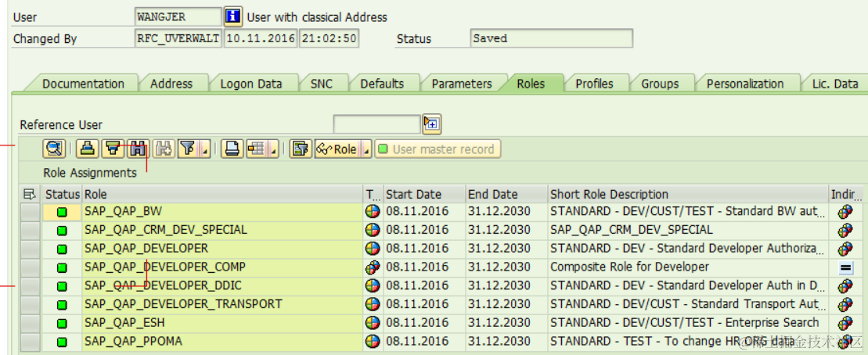Screen dimensions: 868x355
Task: Click green status icon of SAP_QAP_DEVELOPER_DDIC
Action: click(x=62, y=286)
